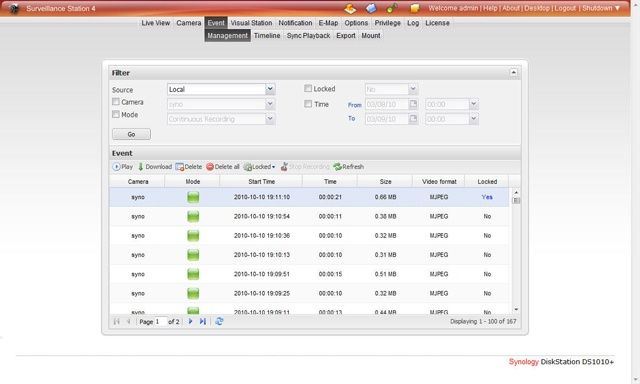Viewport: 640px width, 384px height.
Task: Click the Play icon in Event toolbar
Action: 116,166
